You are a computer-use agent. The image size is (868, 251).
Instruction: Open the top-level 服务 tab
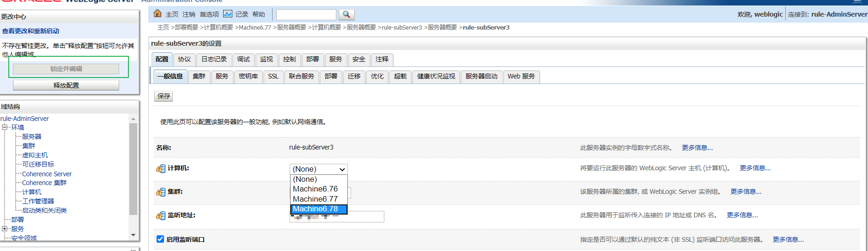coord(336,59)
